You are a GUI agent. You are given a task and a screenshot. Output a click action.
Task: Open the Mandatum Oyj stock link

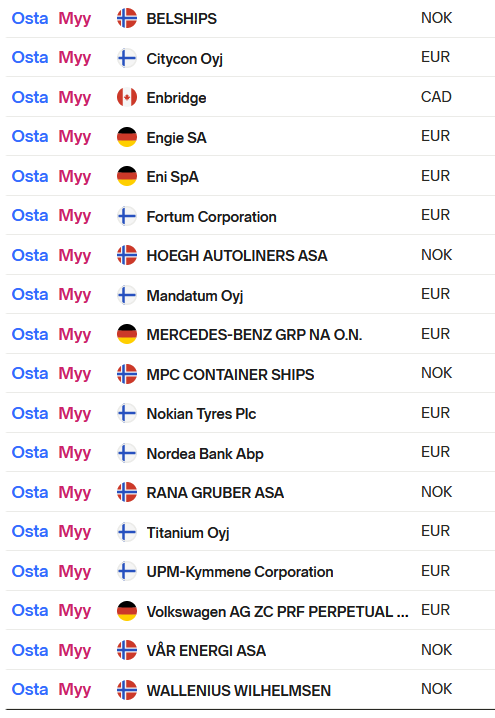click(195, 296)
